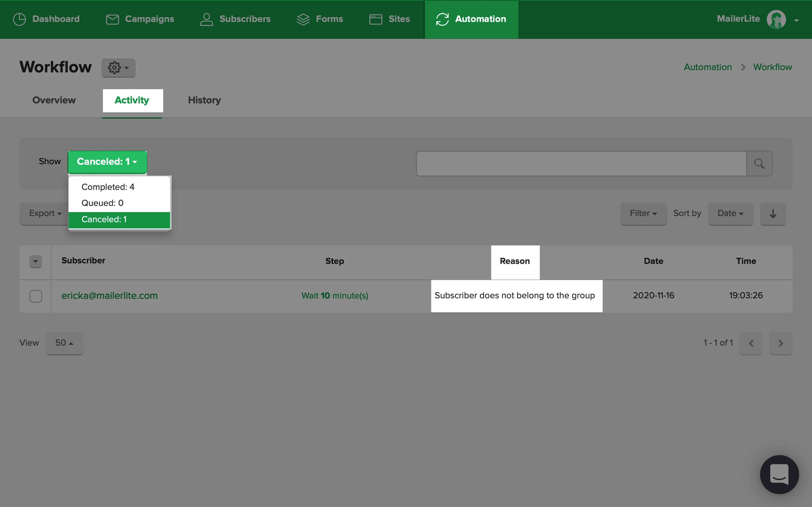This screenshot has width=812, height=507.
Task: Open Dashboard from top navigation
Action: click(x=46, y=19)
